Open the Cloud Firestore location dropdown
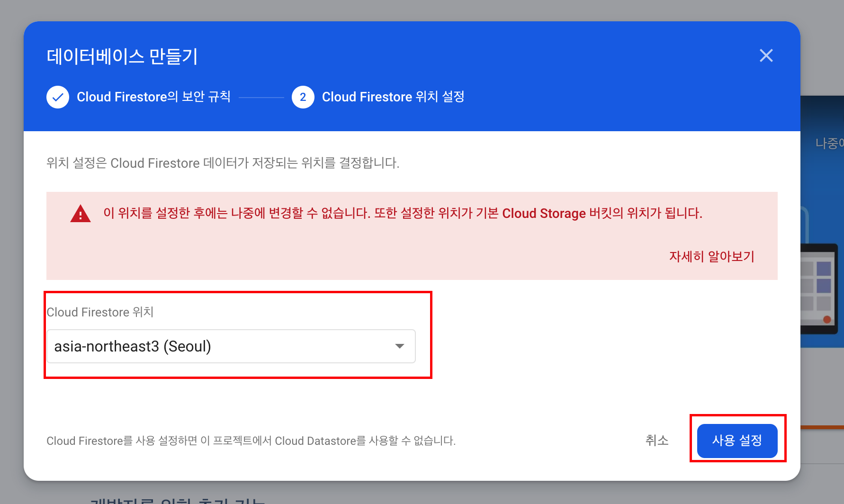Viewport: 844px width, 504px height. 231,346
